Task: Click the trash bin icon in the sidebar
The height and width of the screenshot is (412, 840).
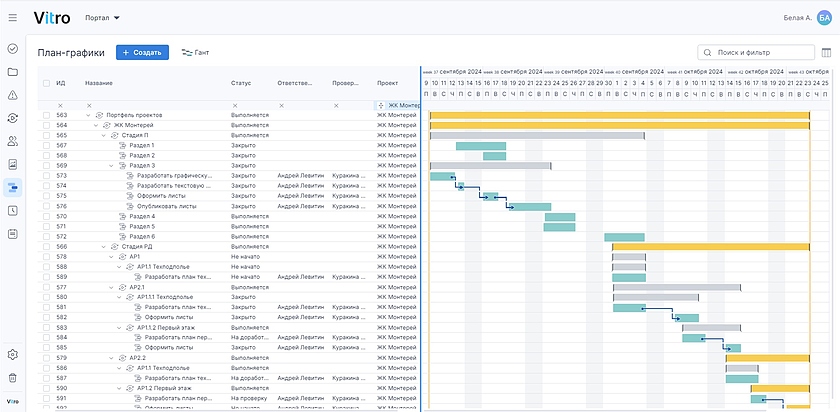Action: [x=13, y=378]
